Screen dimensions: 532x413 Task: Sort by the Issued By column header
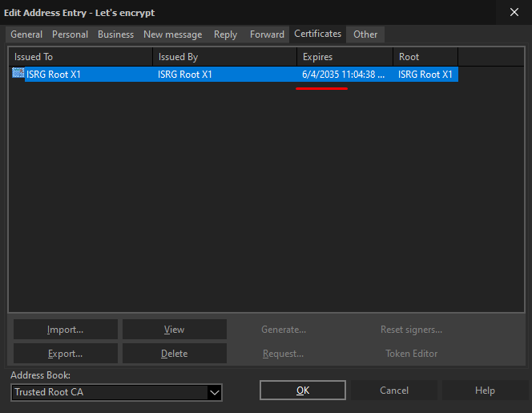point(225,57)
